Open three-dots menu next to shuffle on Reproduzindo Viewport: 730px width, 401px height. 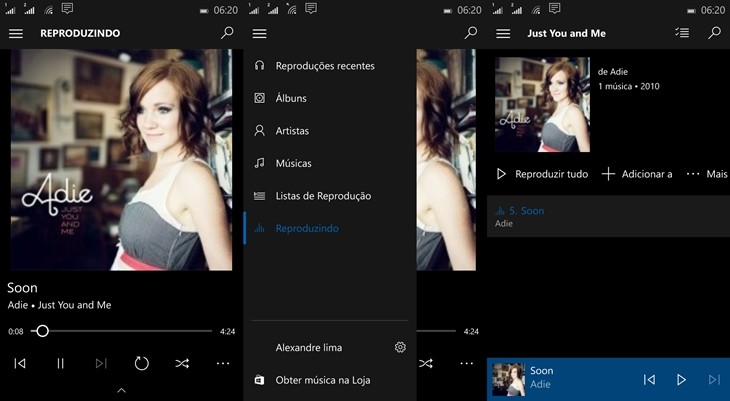(x=223, y=364)
